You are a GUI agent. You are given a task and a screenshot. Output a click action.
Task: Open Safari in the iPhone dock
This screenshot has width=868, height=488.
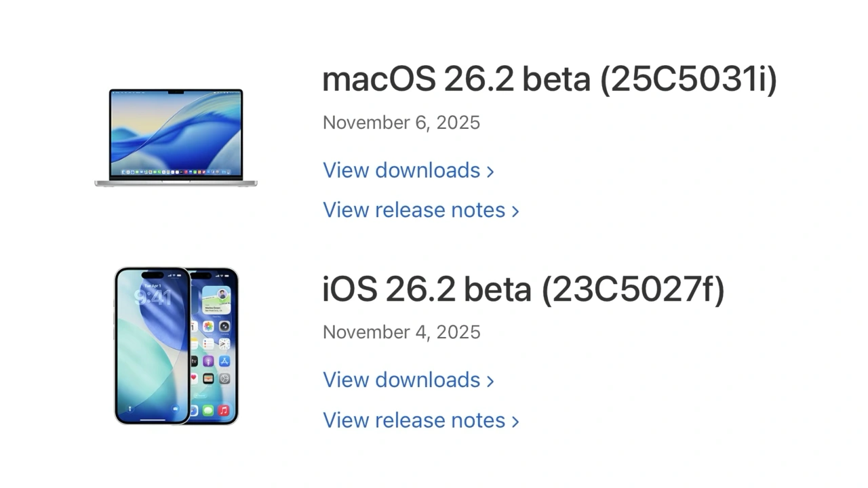(193, 410)
